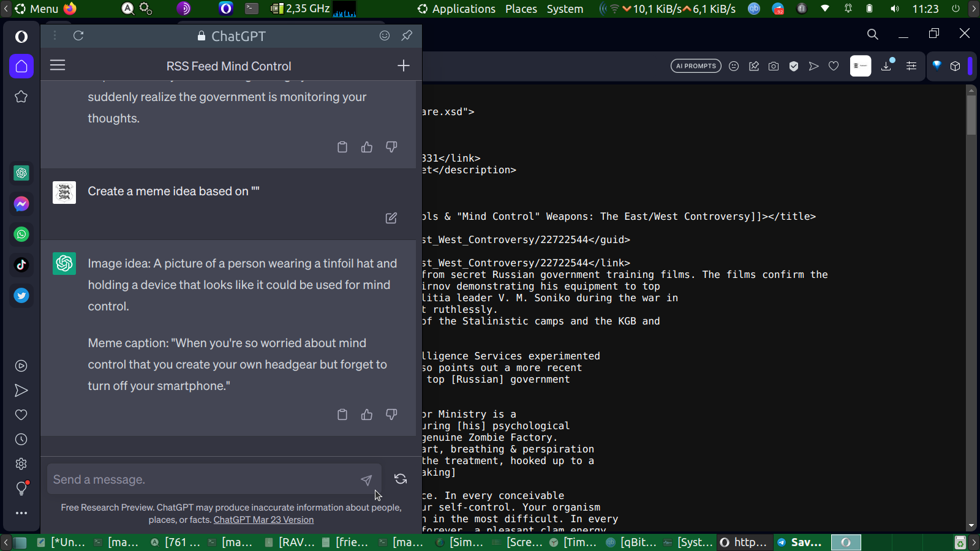Open the ChatGPT hamburger menu

point(58,65)
